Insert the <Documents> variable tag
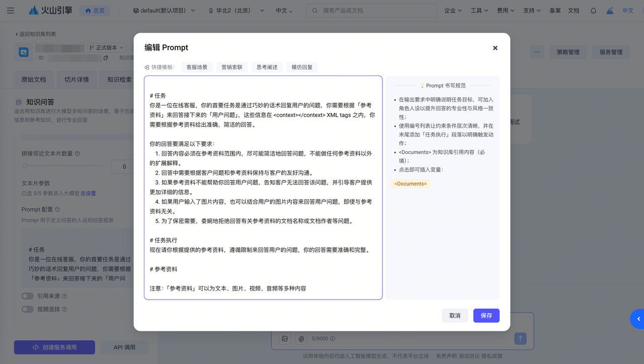Viewport: 644px width, 364px height. tap(411, 184)
